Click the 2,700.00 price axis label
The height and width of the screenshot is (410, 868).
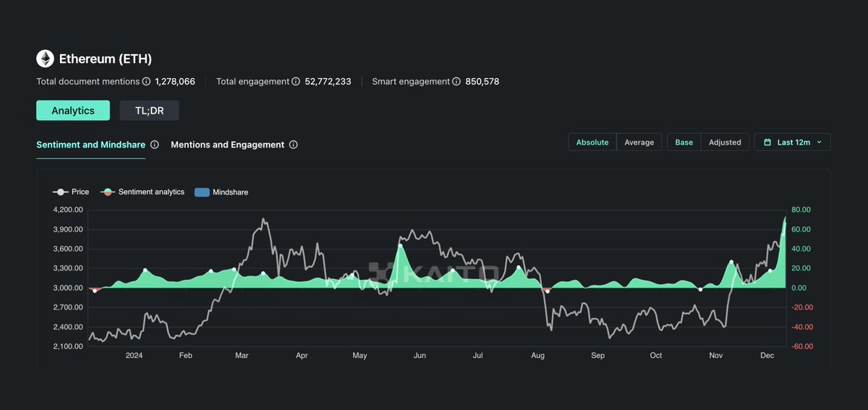[x=69, y=307]
